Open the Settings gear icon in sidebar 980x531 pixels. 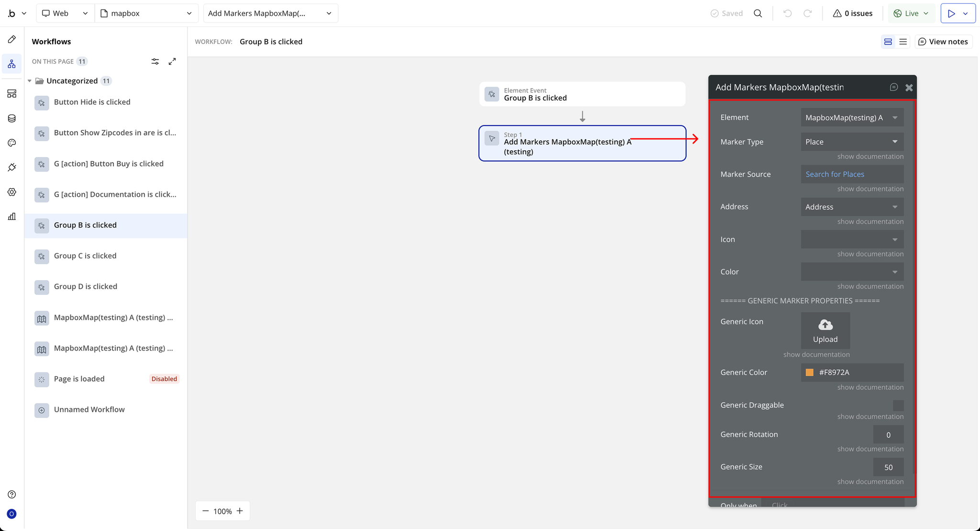[x=12, y=192]
